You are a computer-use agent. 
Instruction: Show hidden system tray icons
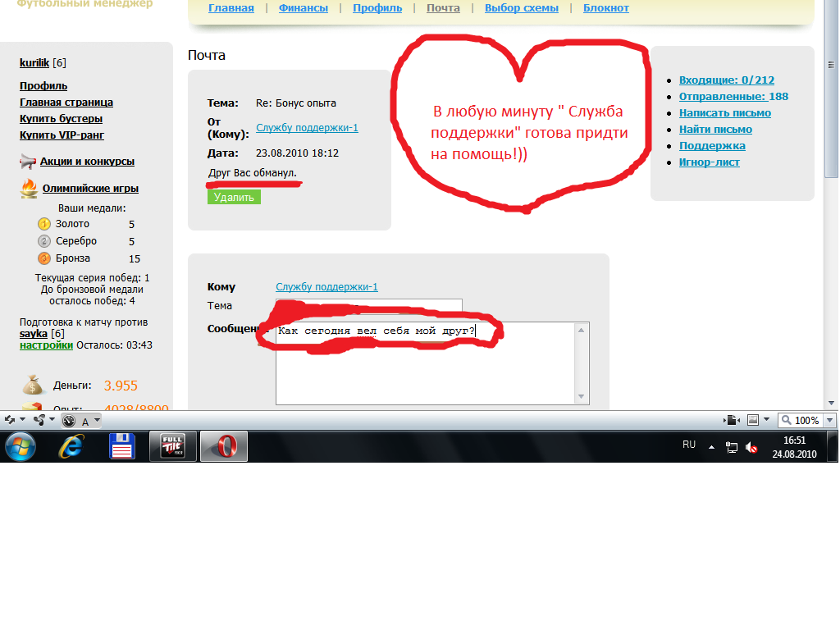711,448
